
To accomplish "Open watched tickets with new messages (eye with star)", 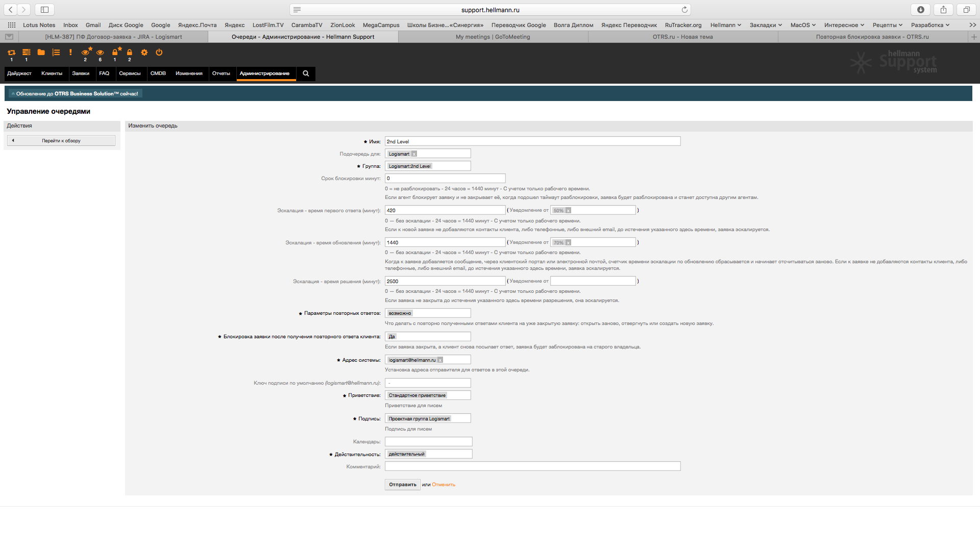I will (86, 52).
